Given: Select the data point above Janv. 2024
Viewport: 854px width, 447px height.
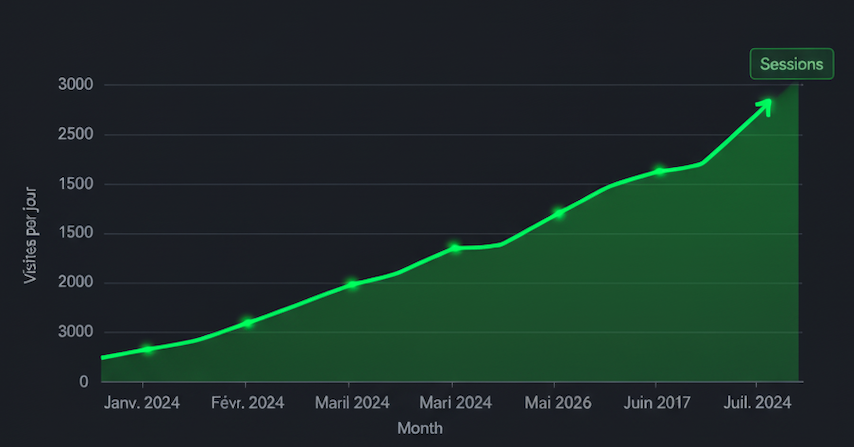Looking at the screenshot, I should (147, 349).
